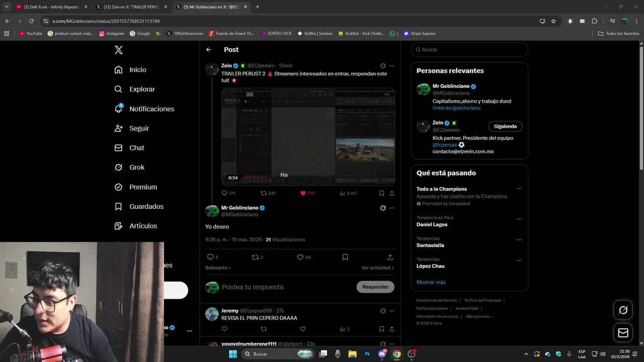Image resolution: width=644 pixels, height=362 pixels.
Task: Click the Responder button
Action: click(x=375, y=287)
